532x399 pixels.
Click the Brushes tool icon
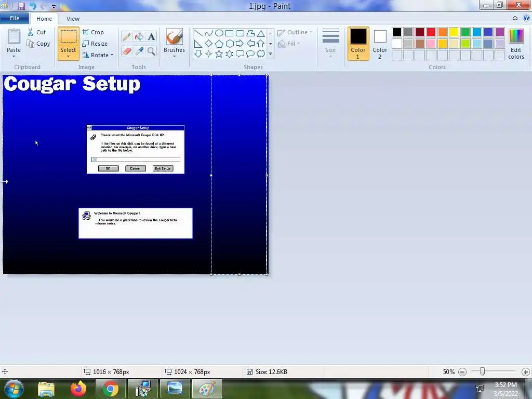(x=175, y=37)
